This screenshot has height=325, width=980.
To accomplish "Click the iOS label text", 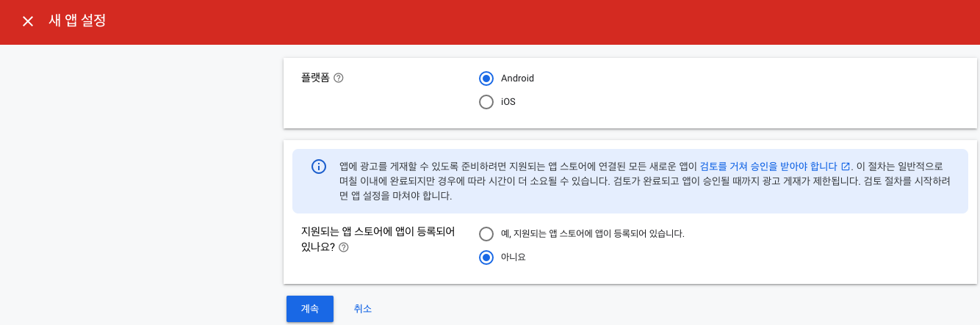I will point(508,102).
